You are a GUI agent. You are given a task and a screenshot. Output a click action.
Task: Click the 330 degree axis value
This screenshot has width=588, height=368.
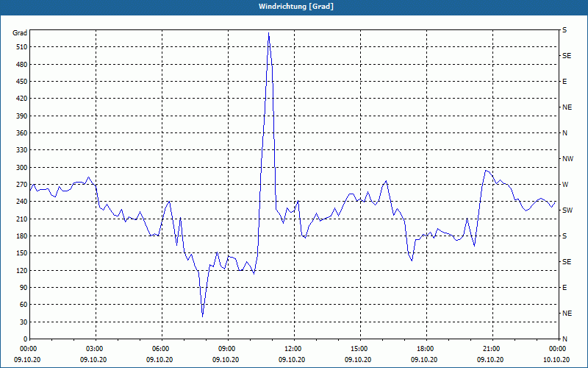(x=22, y=150)
